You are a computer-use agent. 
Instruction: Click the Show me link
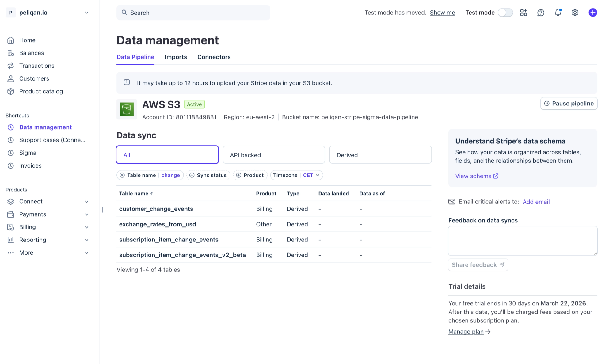pyautogui.click(x=442, y=13)
